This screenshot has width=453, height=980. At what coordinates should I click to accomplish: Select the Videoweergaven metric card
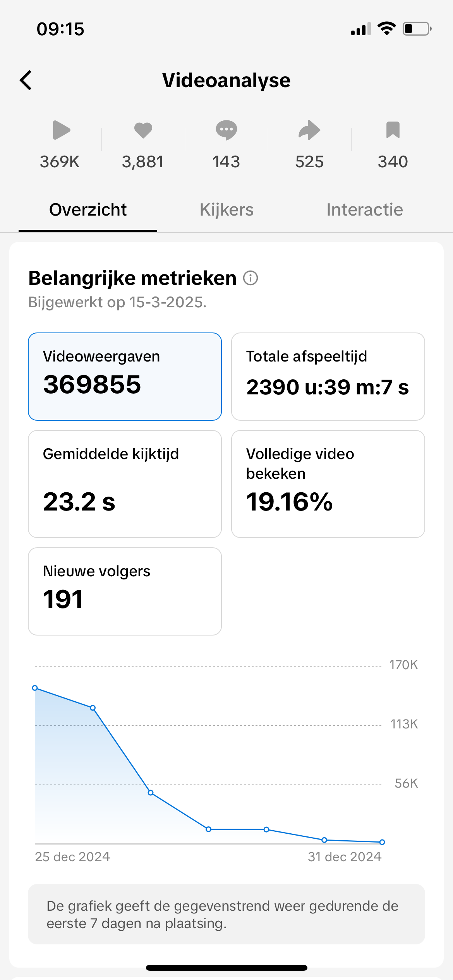coord(125,376)
